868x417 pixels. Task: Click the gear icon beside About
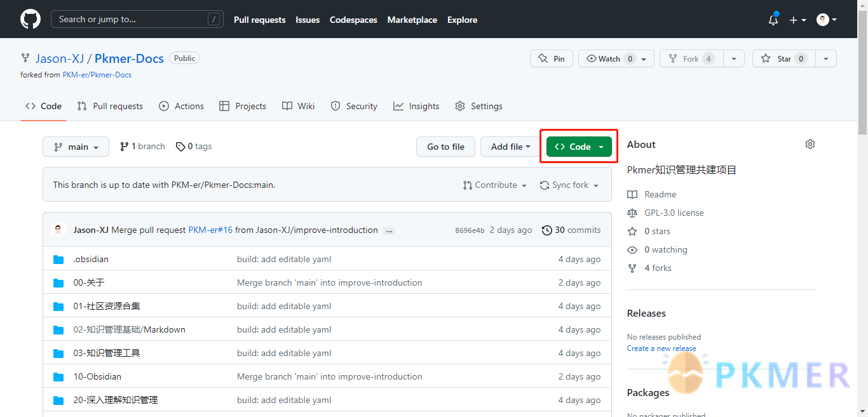click(810, 144)
